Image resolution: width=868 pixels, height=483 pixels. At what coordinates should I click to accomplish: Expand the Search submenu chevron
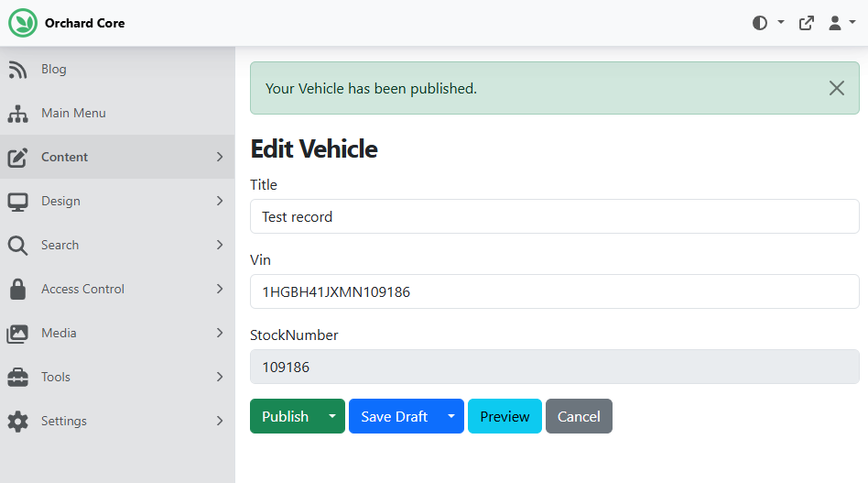tap(220, 245)
